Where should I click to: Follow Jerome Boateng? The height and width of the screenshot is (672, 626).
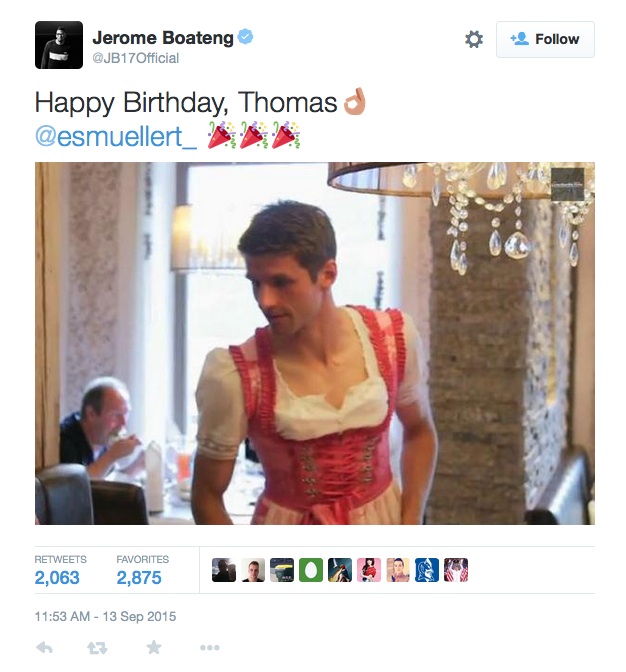pos(545,39)
